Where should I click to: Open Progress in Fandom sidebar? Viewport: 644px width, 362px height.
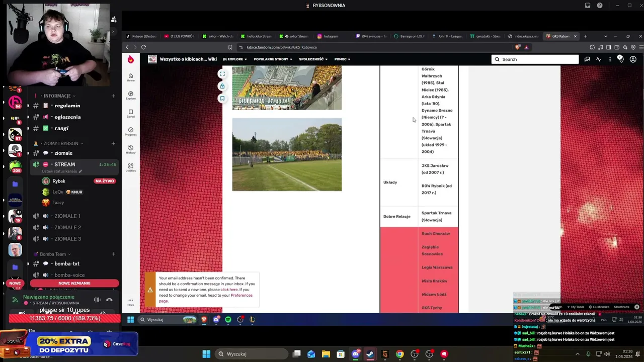131,131
